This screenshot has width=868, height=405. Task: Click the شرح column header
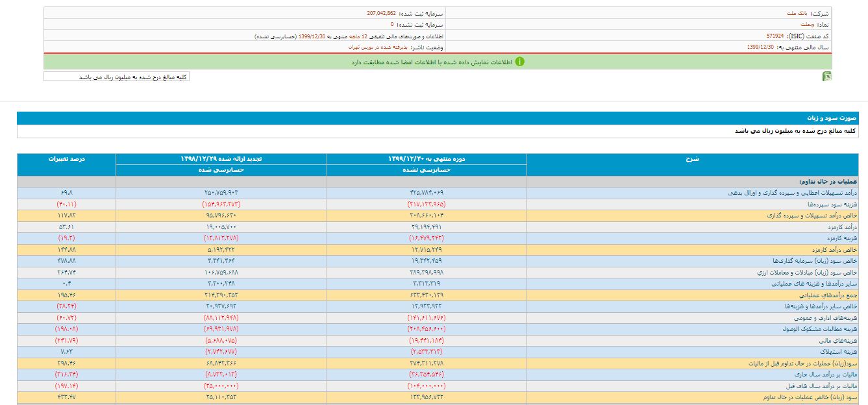pos(693,159)
